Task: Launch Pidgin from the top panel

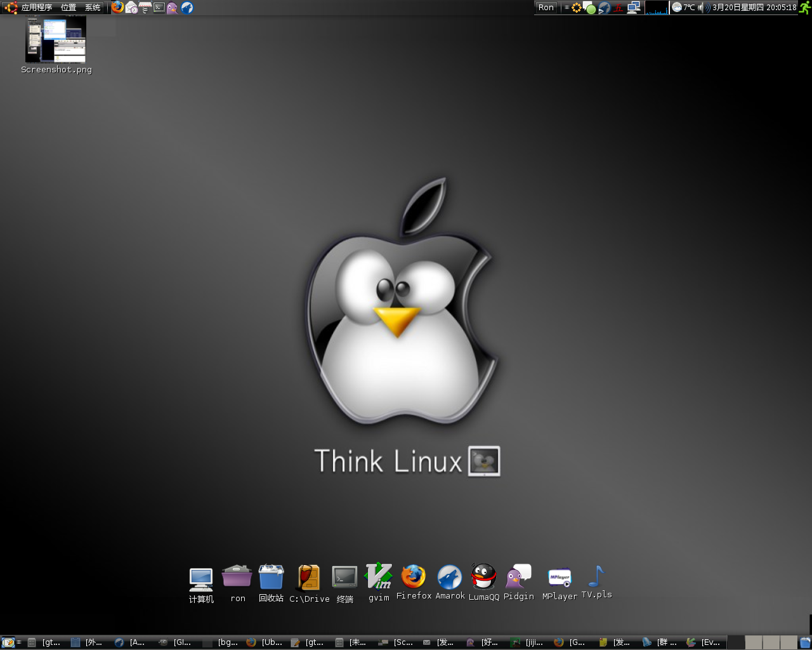Action: (172, 8)
